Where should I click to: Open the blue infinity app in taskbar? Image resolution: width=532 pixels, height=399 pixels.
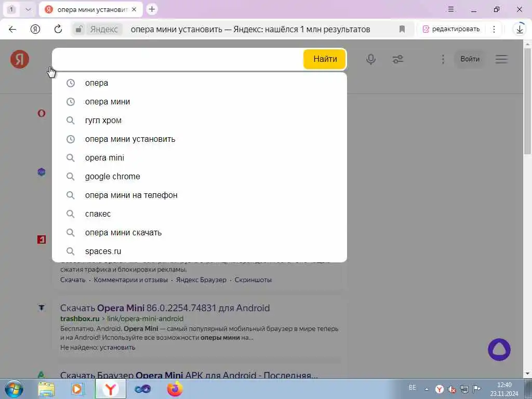(143, 389)
